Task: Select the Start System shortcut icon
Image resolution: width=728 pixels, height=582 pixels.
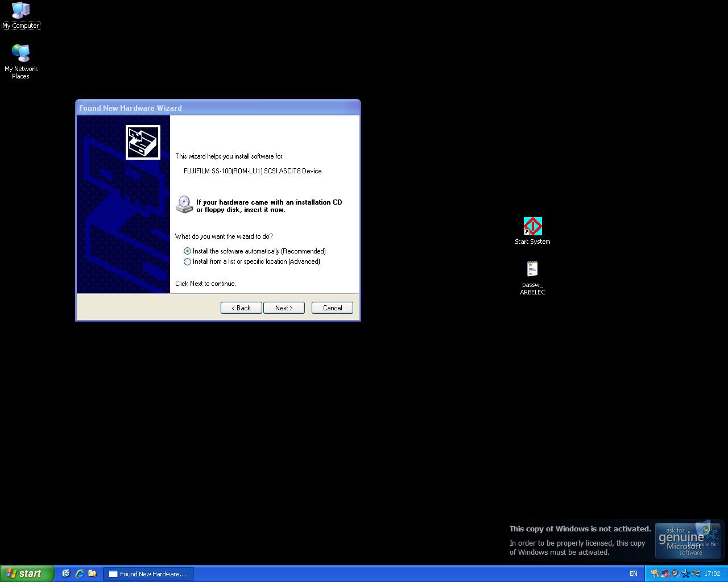Action: click(x=533, y=231)
